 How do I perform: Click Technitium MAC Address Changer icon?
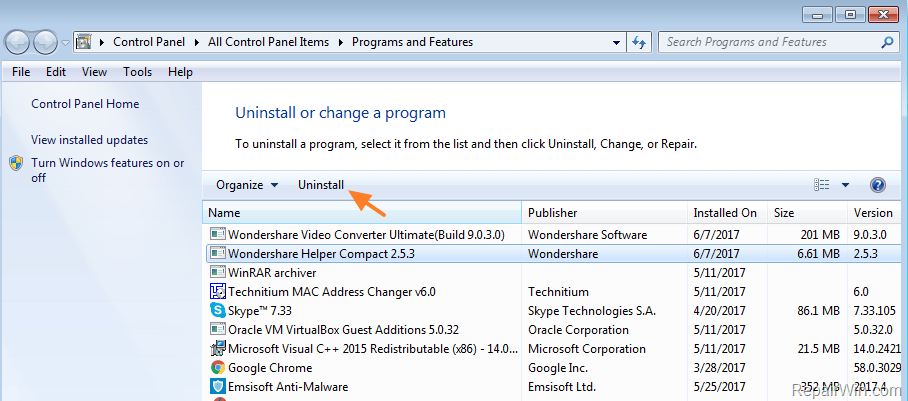218,291
